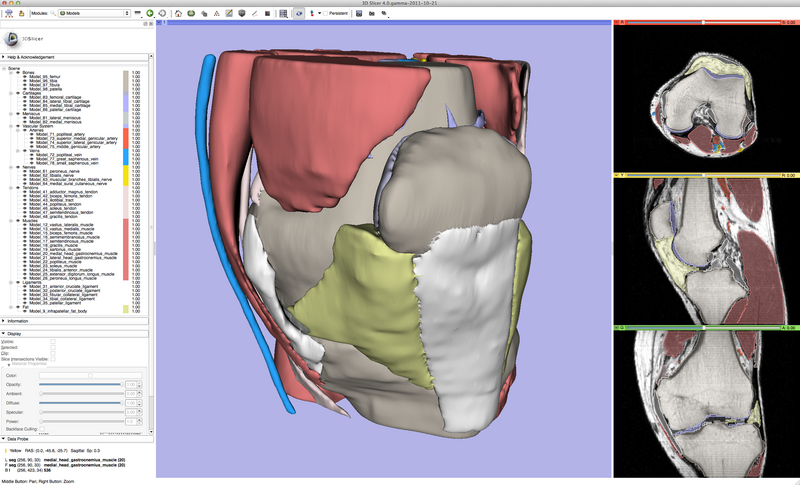Open the layout selection grid icon
Screen dimensions: 800x485
click(x=284, y=13)
